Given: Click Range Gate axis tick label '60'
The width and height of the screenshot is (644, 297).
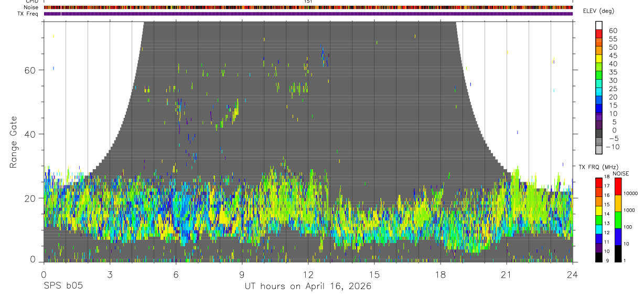Looking at the screenshot, I should [30, 70].
